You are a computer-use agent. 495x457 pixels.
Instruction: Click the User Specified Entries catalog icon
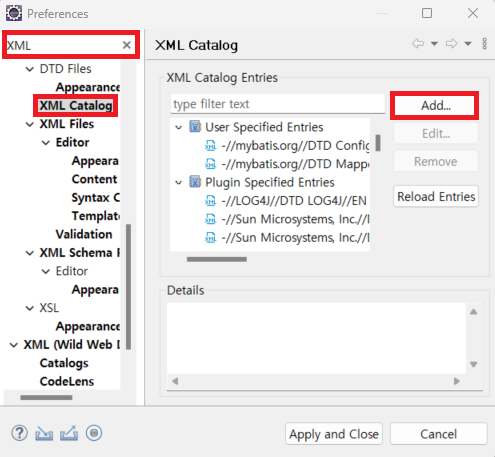[195, 127]
